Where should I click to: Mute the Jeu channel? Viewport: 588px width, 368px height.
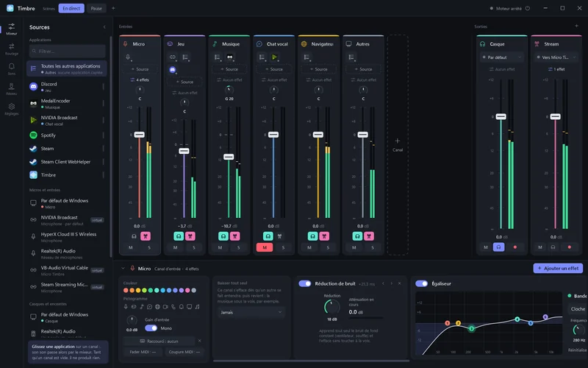(x=175, y=247)
